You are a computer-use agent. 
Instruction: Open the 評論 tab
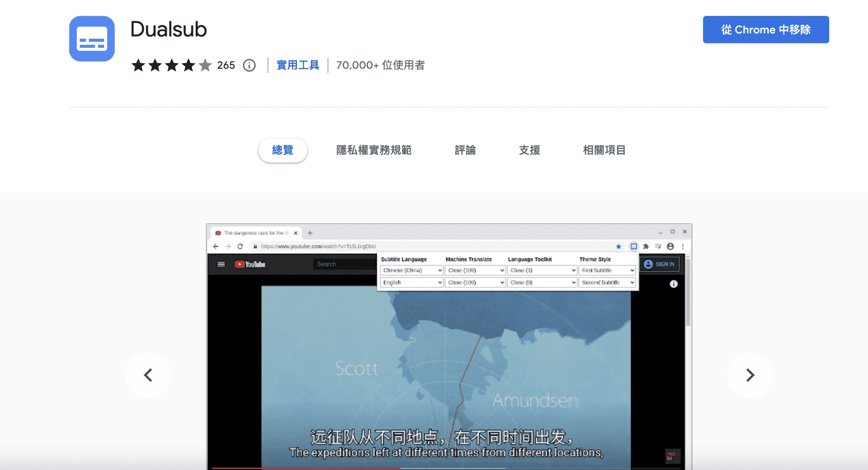tap(465, 150)
